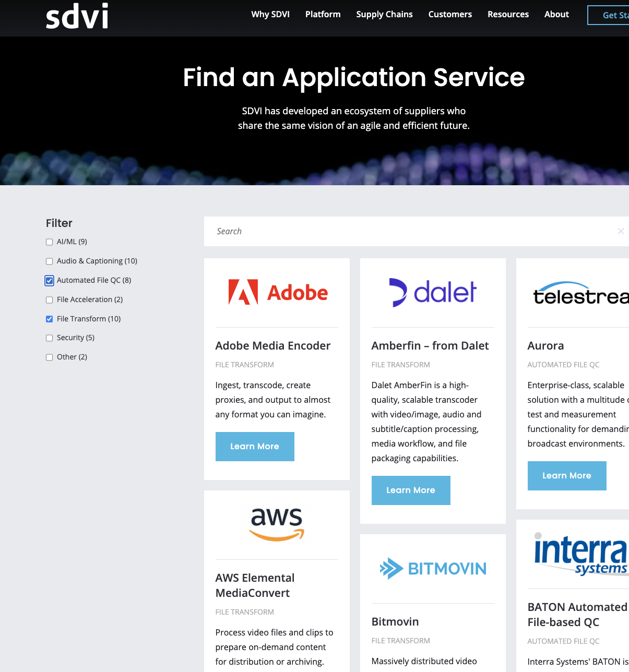629x672 pixels.
Task: Click 'Massively distributed video' text
Action: 424,661
